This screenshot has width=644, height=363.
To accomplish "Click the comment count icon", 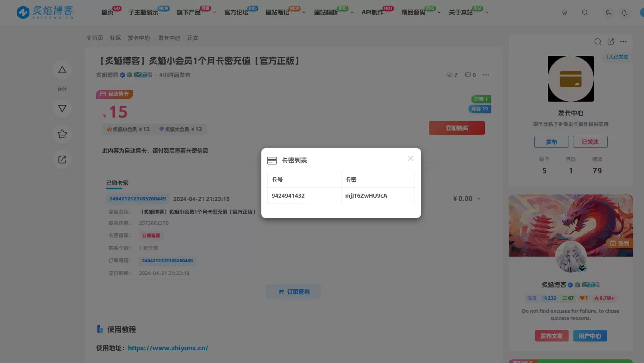I will point(468,75).
